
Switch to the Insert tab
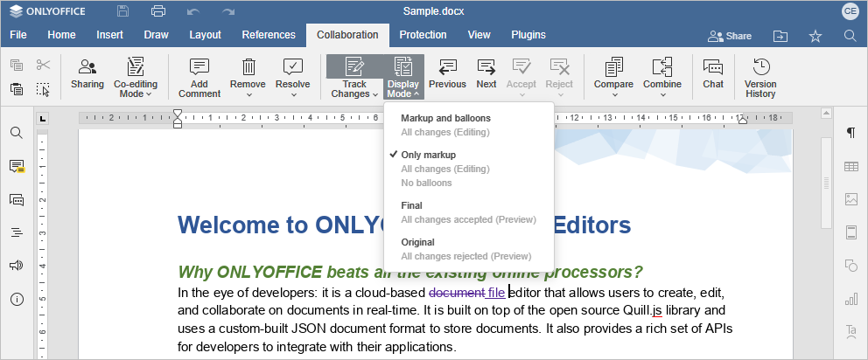109,35
